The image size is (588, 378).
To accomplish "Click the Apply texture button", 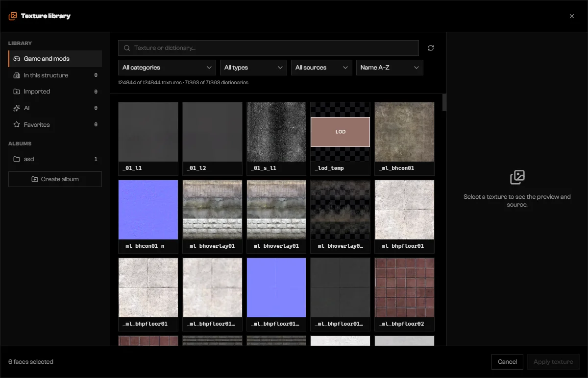I will click(x=553, y=362).
